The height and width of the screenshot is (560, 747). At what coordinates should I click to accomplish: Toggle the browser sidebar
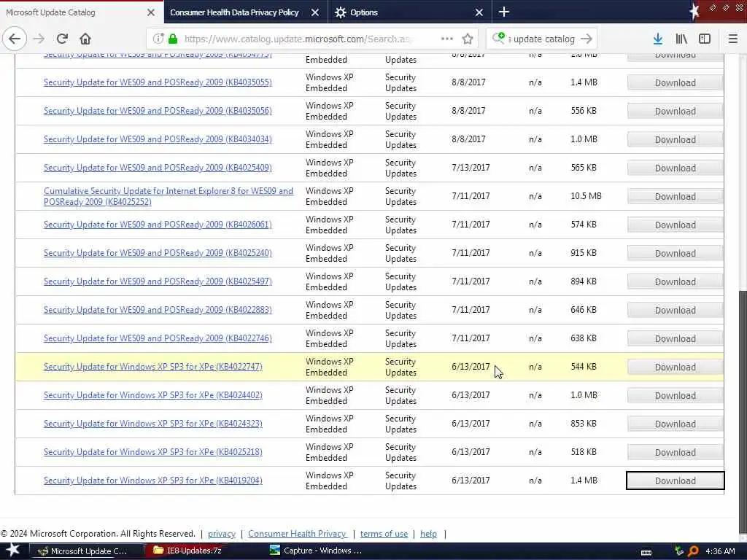point(705,39)
